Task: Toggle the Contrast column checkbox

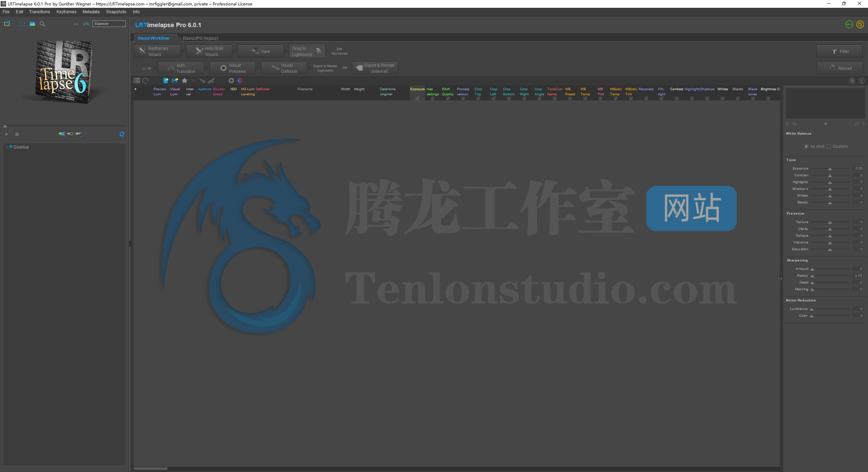Action: [x=677, y=98]
